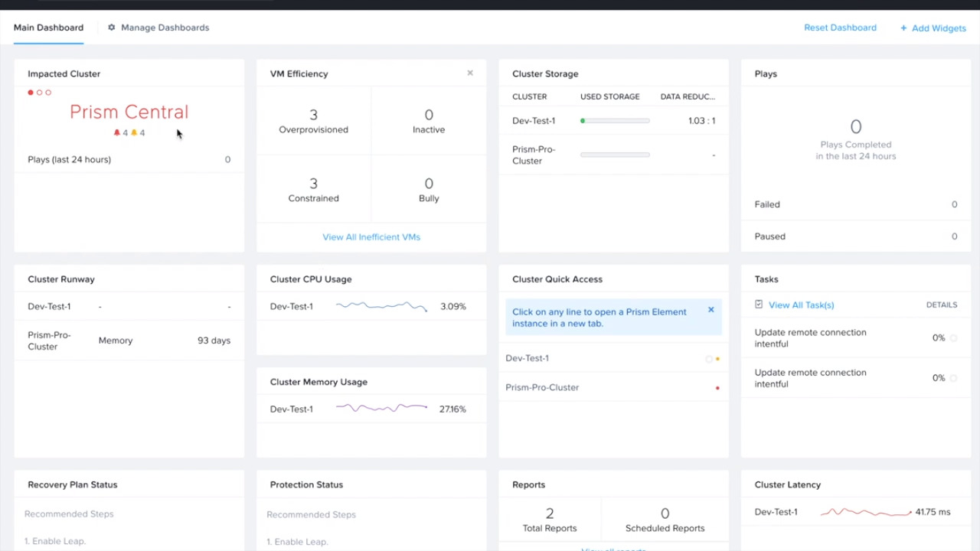
Task: Open the View All Task(s) link
Action: pos(801,305)
